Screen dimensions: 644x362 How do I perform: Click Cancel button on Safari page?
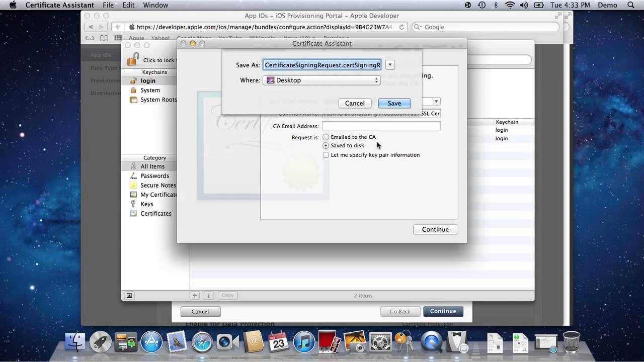[x=200, y=311]
